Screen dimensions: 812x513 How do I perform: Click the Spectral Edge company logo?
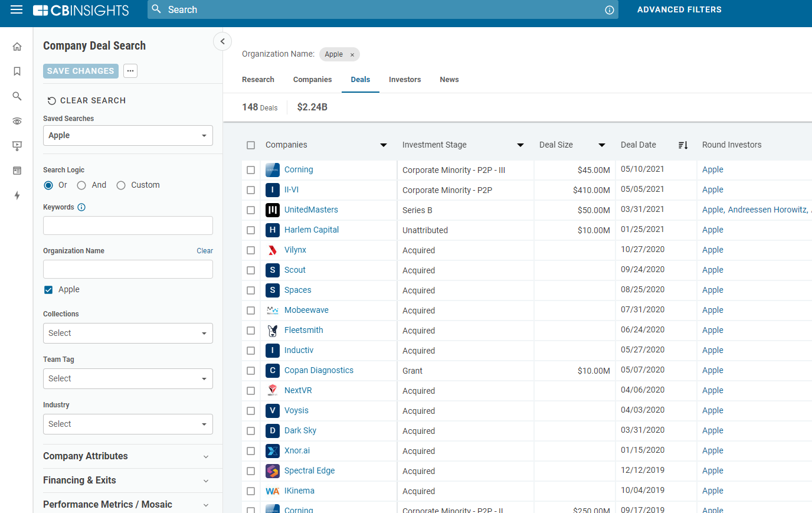click(273, 471)
